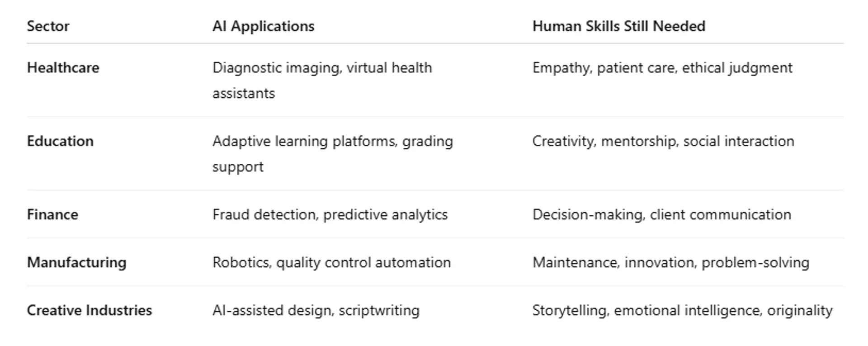Click the AI-assisted design, scriptwriting cell
This screenshot has width=868, height=346.
(x=316, y=310)
